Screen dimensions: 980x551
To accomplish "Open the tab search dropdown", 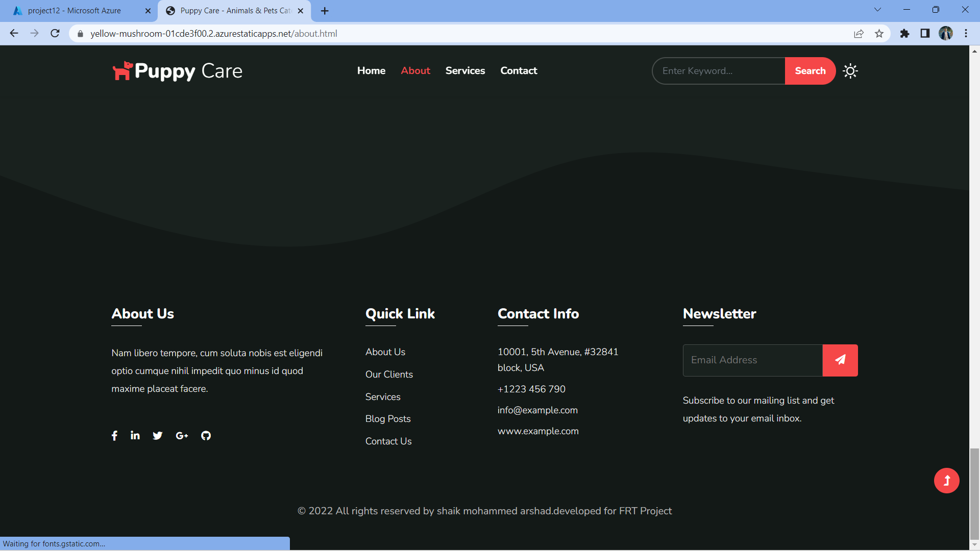I will pos(877,9).
